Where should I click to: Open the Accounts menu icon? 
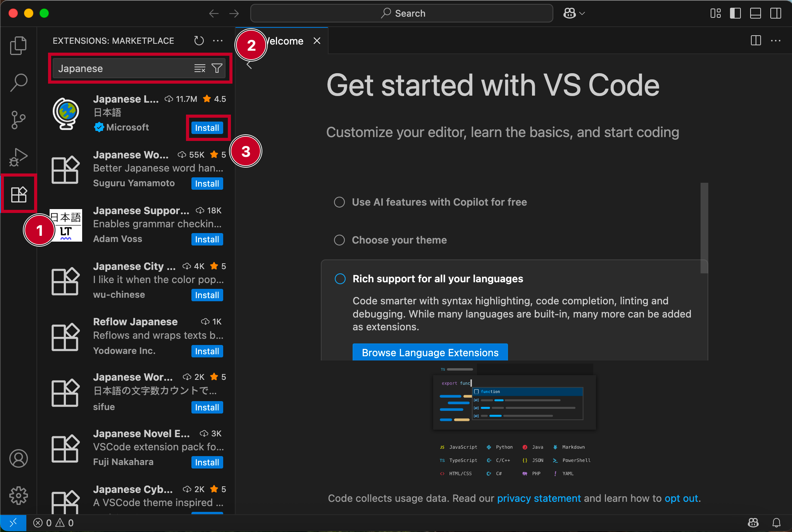pyautogui.click(x=18, y=458)
